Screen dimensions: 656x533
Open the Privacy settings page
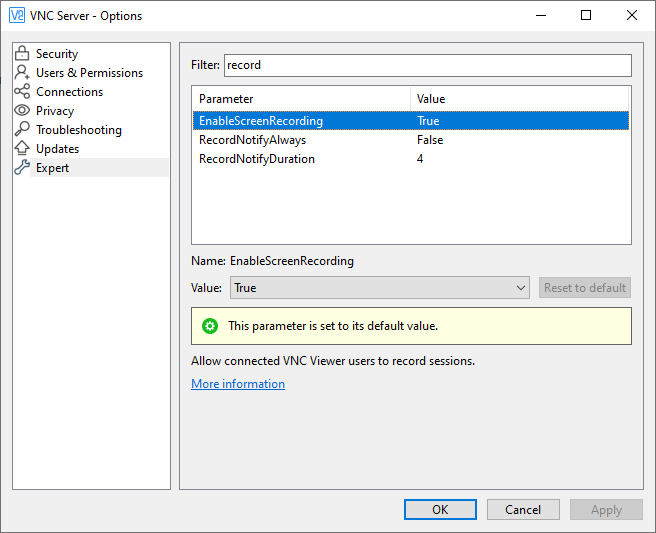click(55, 111)
